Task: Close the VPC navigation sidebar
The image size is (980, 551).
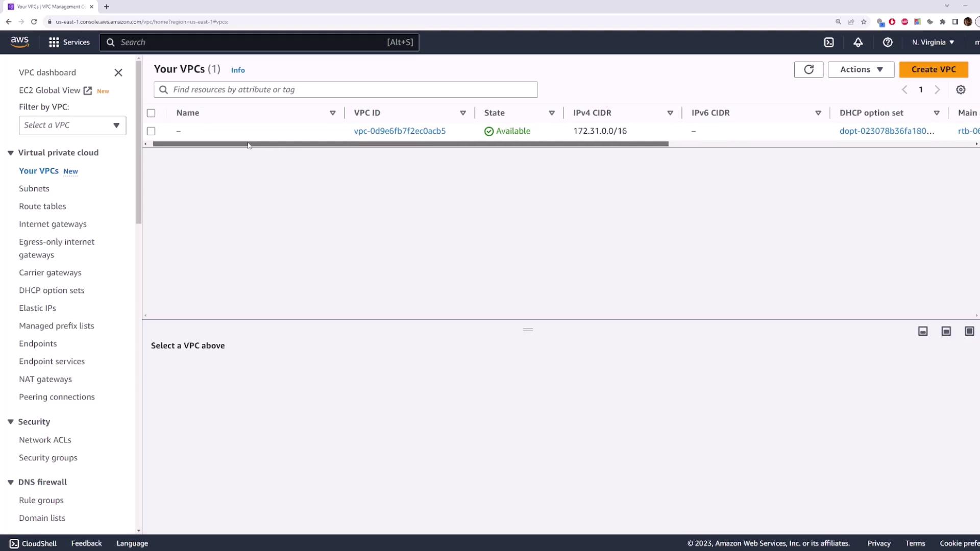Action: (118, 73)
